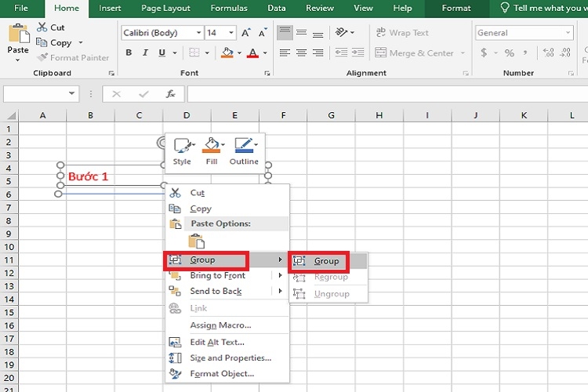The height and width of the screenshot is (392, 588).
Task: Click the Copy icon in ribbon
Action: click(42, 42)
